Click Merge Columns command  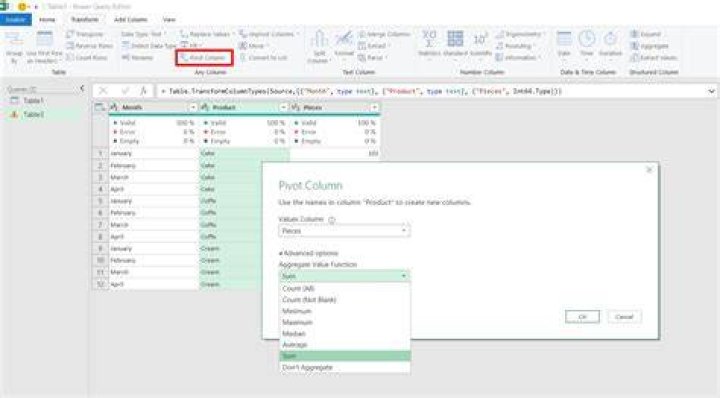384,34
